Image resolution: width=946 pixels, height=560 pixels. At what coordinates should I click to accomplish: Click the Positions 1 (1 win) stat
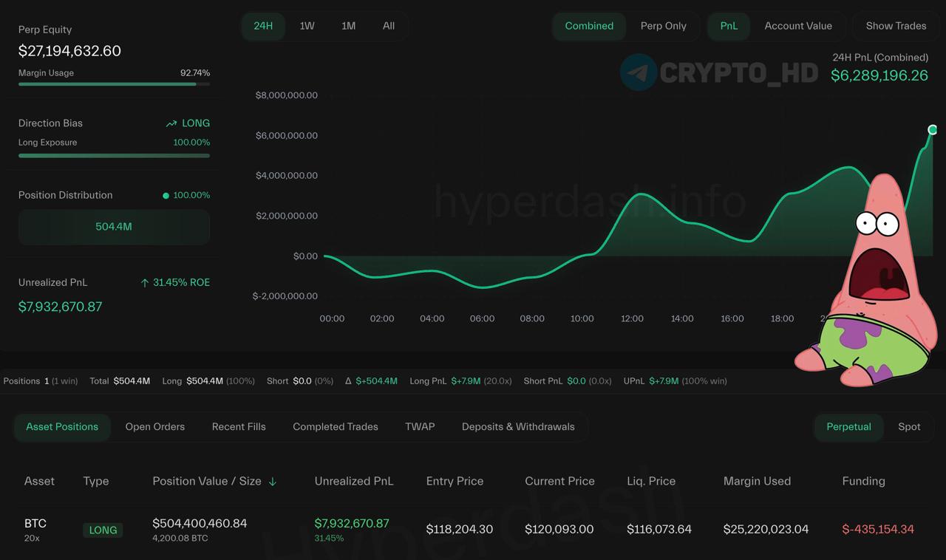41,381
